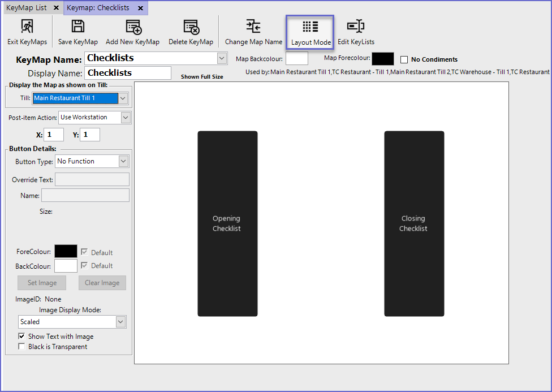Enable the No Condiments checkbox

404,59
